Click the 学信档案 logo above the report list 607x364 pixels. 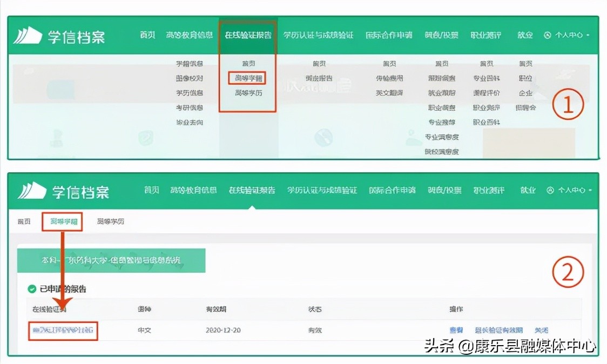point(64,191)
